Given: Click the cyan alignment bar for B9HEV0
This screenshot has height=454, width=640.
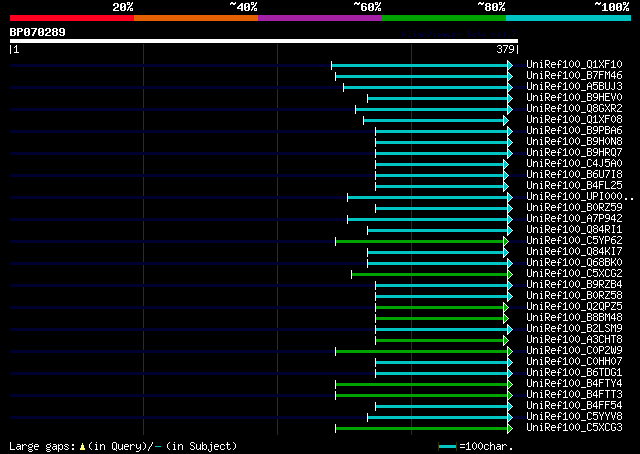Looking at the screenshot, I should [438, 98].
